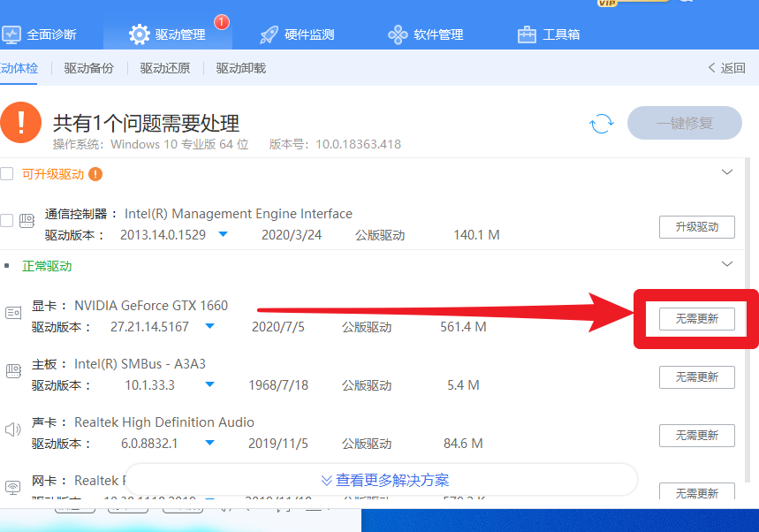Open version dropdown for 2013.14.0.1529
Screen dimensions: 759x532
point(224,234)
